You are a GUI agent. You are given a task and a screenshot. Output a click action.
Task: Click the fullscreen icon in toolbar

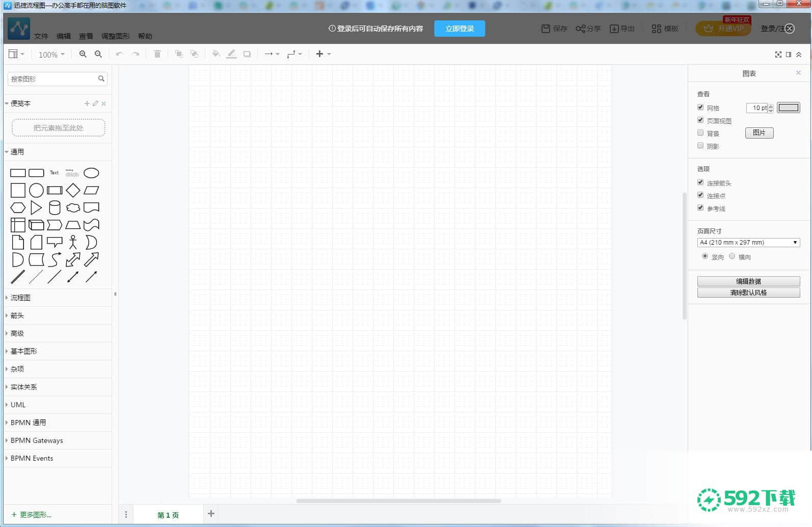click(x=778, y=55)
